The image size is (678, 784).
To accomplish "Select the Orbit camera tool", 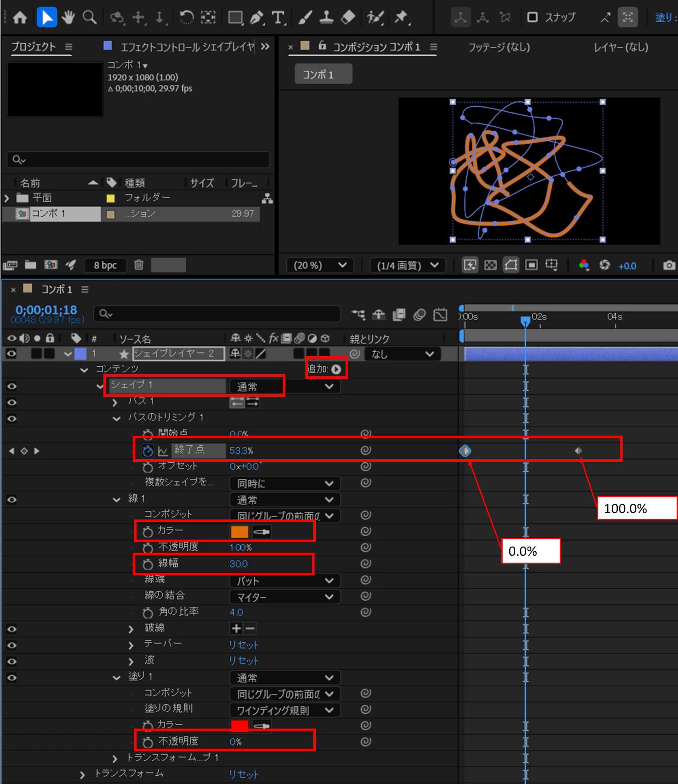I will [116, 17].
